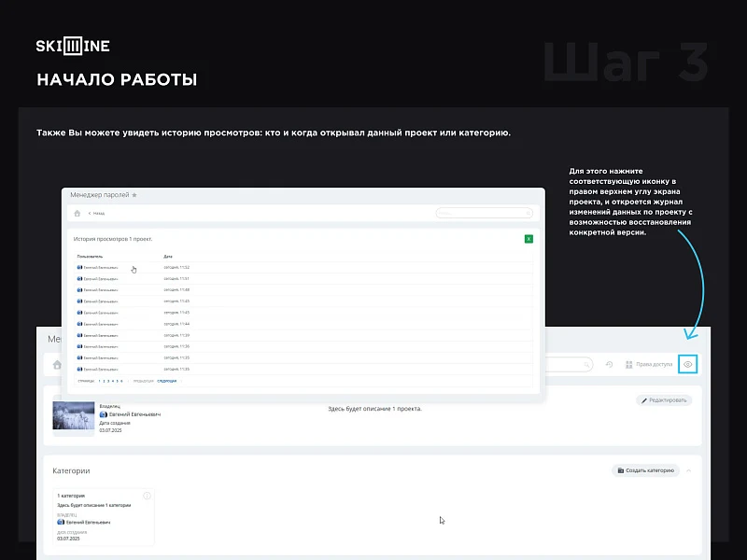Go to the next page via следующая
The height and width of the screenshot is (560, 747).
(167, 381)
